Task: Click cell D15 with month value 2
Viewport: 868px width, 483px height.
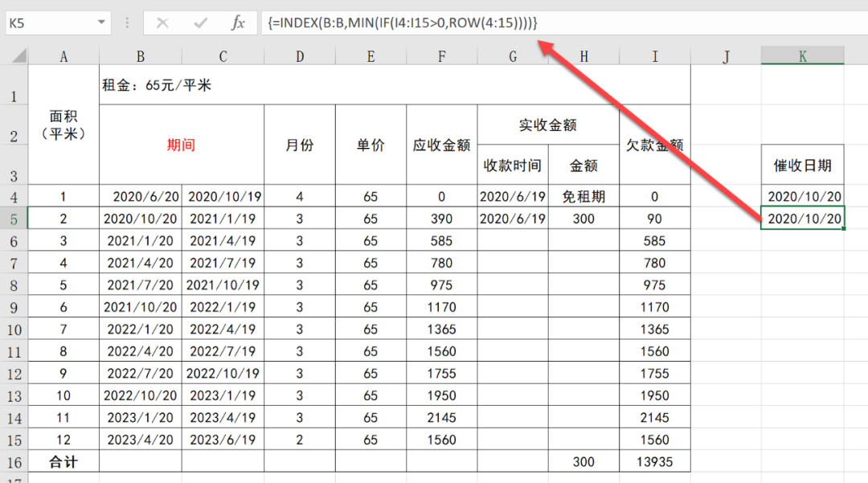Action: point(300,440)
